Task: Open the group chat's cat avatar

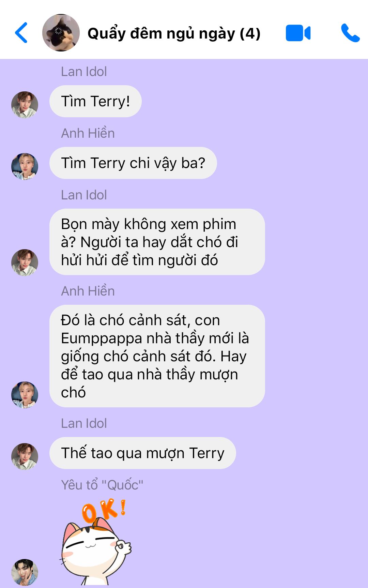Action: click(61, 33)
